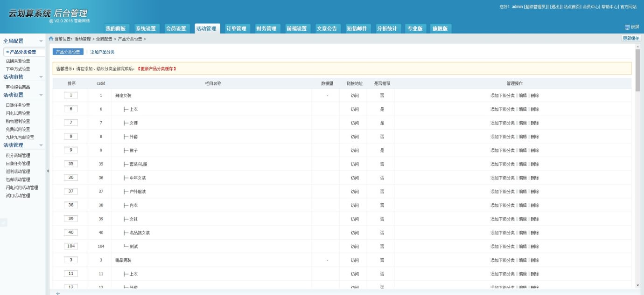Image resolution: width=644 pixels, height=295 pixels.
Task: Collapse the 活动设置 sidebar section
Action: click(x=41, y=95)
